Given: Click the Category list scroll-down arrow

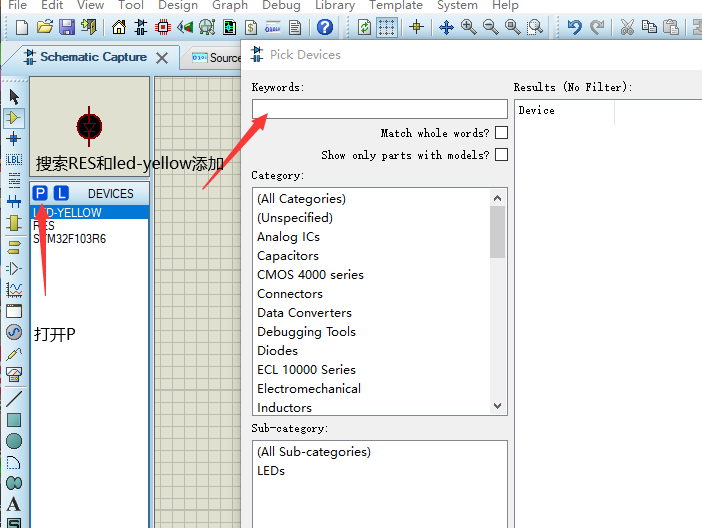Looking at the screenshot, I should pyautogui.click(x=497, y=406).
